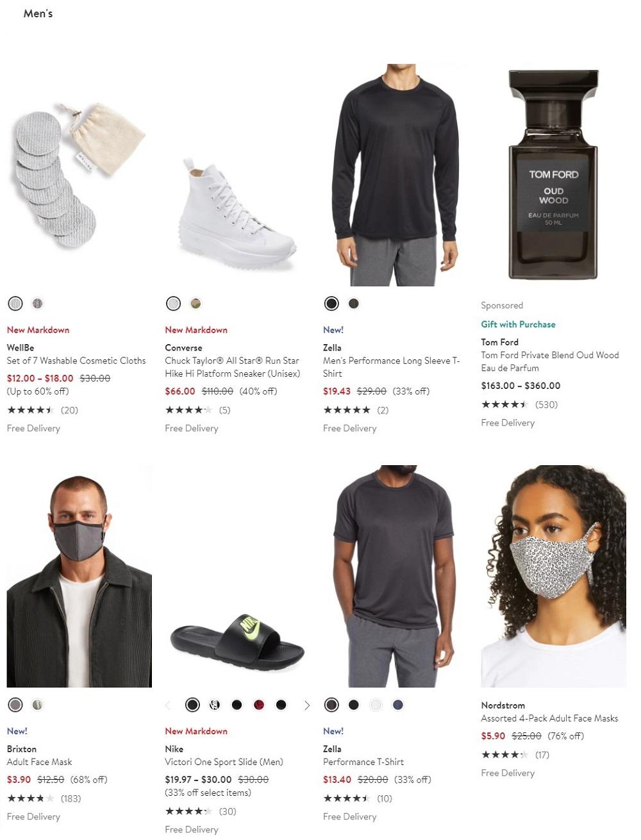This screenshot has height=840, width=641.
Task: Show next Nike slide color swatches
Action: pyautogui.click(x=306, y=705)
